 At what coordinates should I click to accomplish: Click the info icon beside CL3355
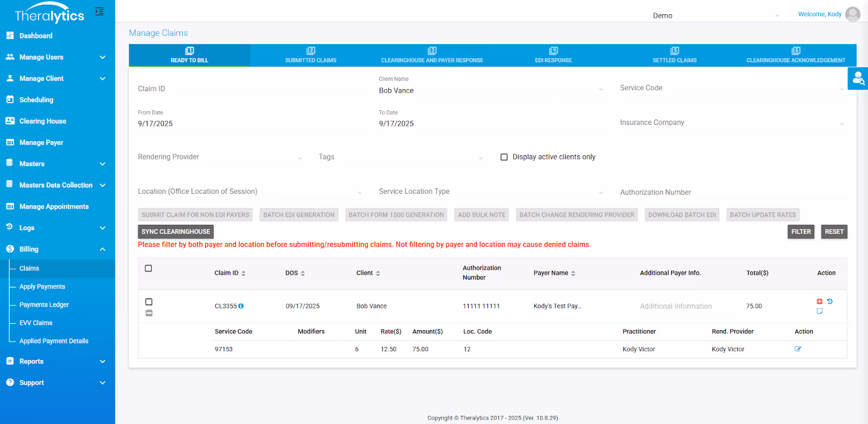[x=241, y=306]
